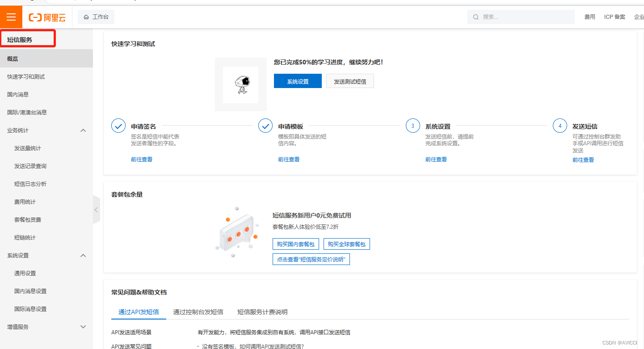The image size is (644, 349).
Task: Open the orange hamburger menu
Action: point(11,17)
